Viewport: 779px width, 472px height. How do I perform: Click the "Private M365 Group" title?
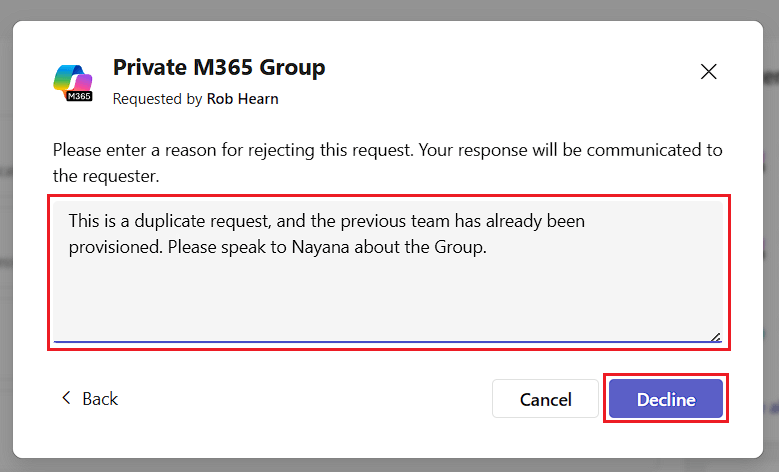click(219, 68)
